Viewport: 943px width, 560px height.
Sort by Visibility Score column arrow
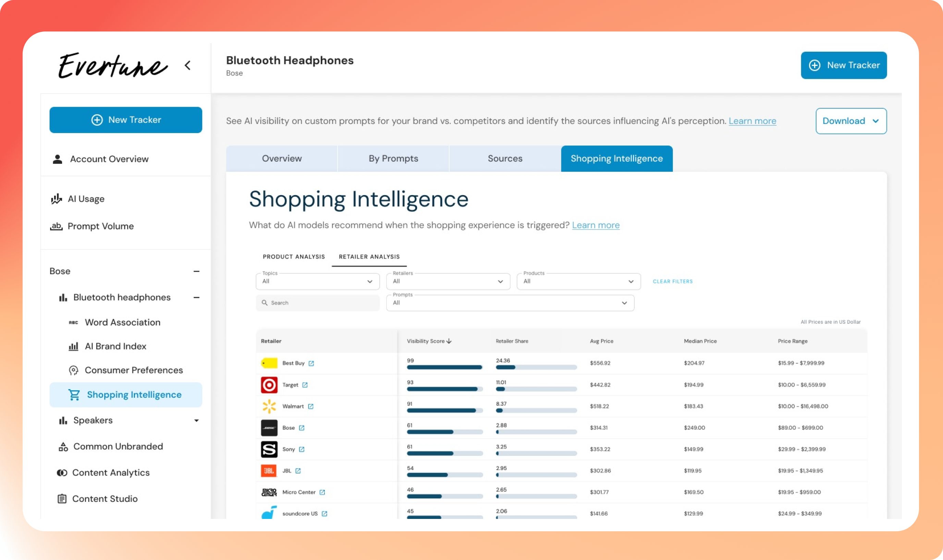click(449, 341)
